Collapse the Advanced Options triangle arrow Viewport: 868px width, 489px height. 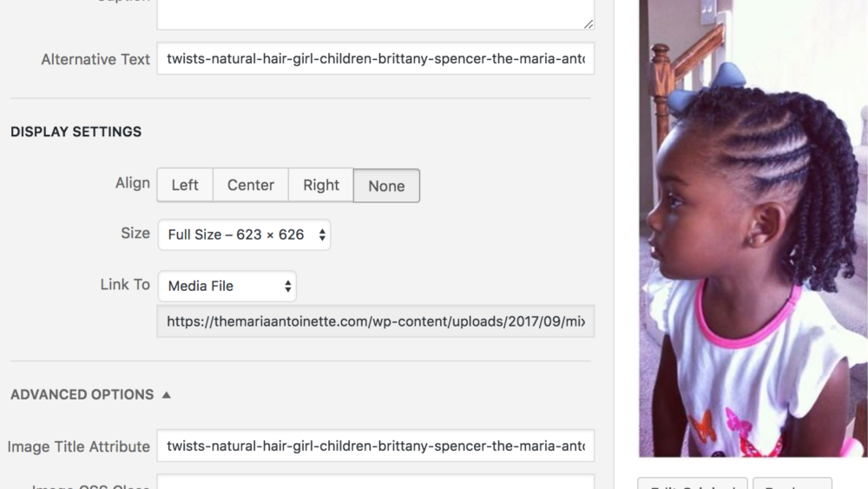pyautogui.click(x=166, y=394)
